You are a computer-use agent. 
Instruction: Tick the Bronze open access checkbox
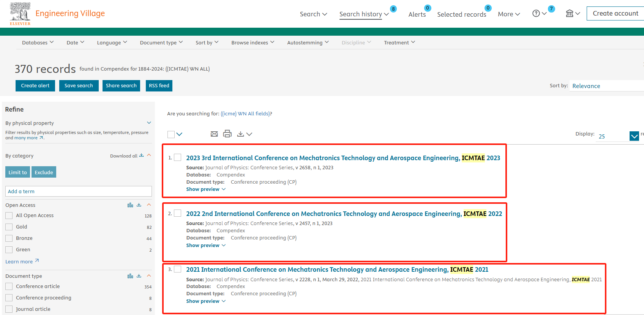(9, 238)
